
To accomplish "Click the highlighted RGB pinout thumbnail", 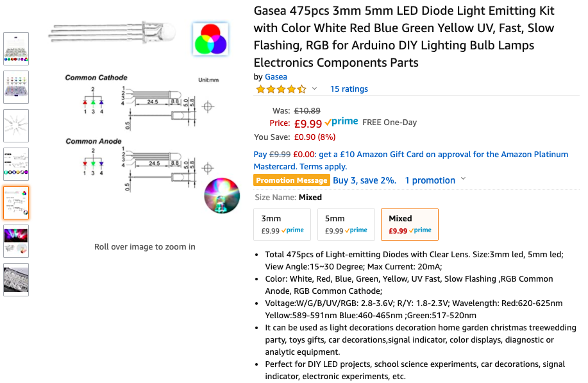I will 16,203.
